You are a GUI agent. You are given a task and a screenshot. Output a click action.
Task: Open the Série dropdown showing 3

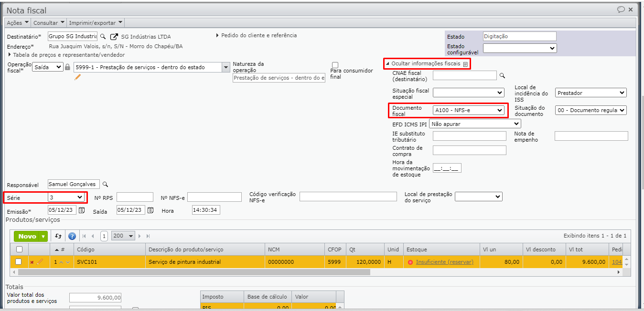tap(66, 197)
